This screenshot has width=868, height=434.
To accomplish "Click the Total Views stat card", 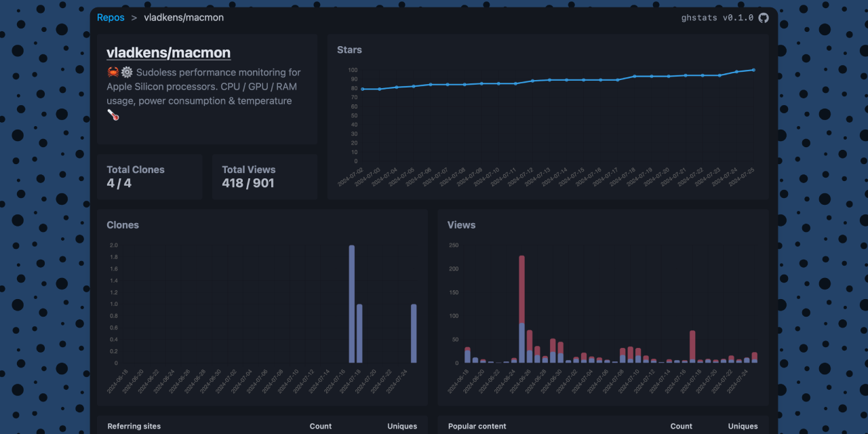I will (x=264, y=176).
